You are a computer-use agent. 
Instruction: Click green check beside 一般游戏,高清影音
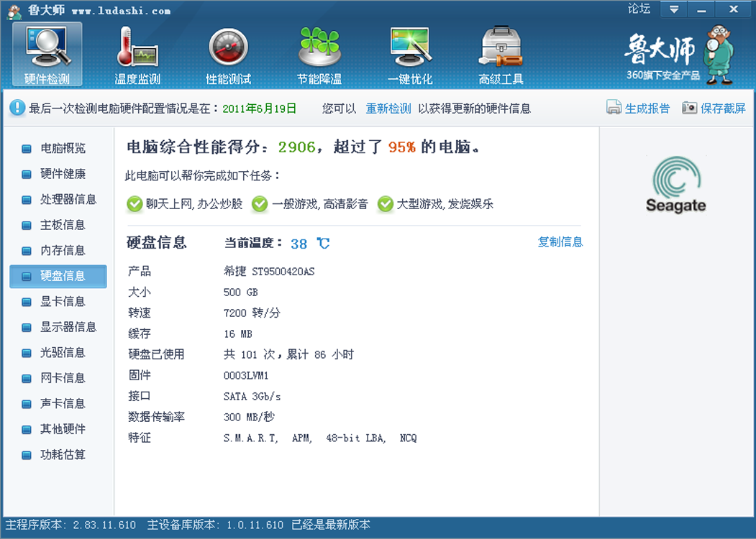coord(260,204)
